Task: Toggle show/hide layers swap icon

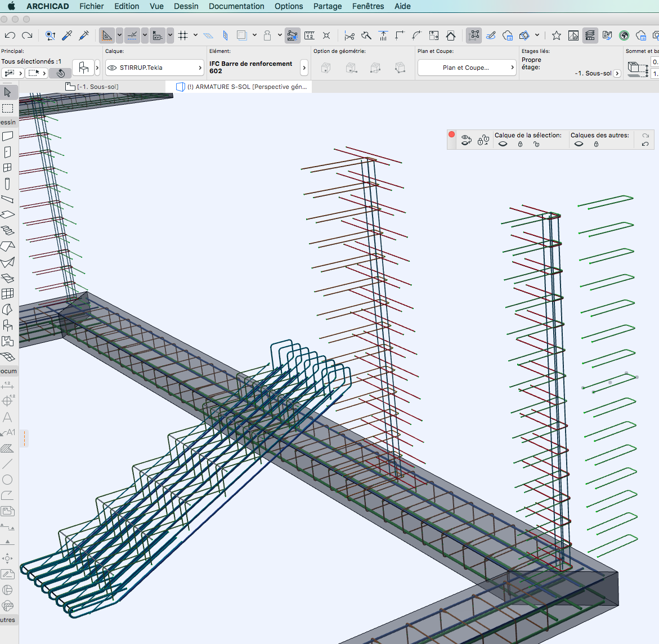Action: (x=466, y=140)
